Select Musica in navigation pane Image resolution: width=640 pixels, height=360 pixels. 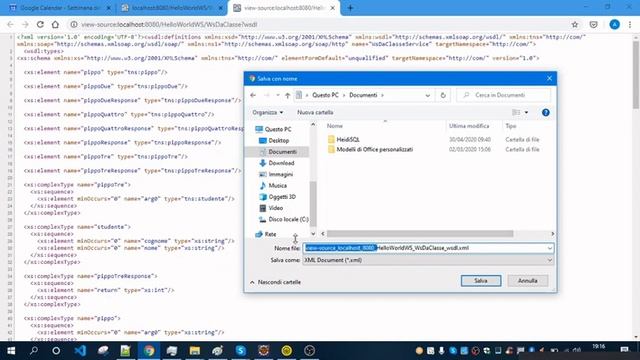pos(273,185)
